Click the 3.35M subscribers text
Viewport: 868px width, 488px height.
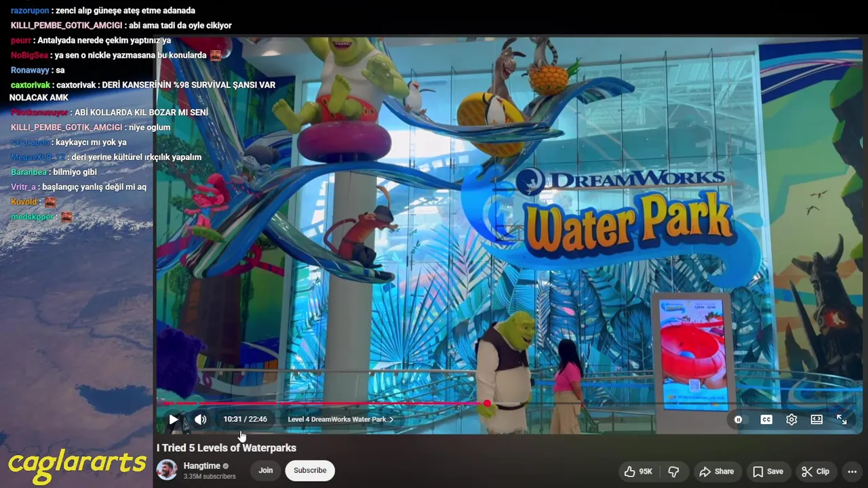click(x=210, y=476)
